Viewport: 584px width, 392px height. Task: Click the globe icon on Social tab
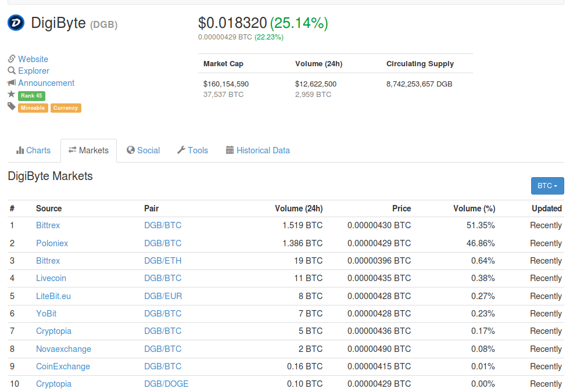coord(130,150)
